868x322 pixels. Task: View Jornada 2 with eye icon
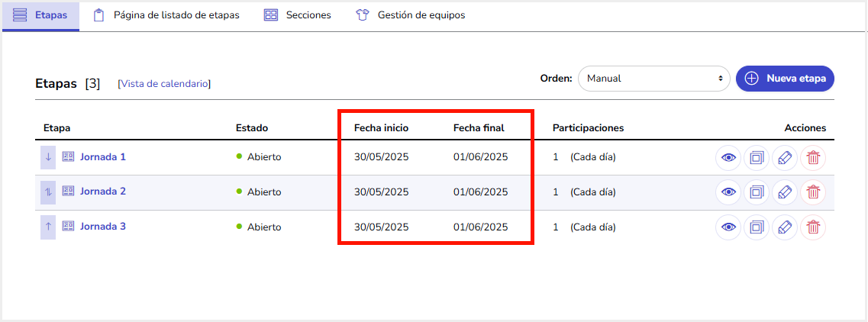(728, 192)
